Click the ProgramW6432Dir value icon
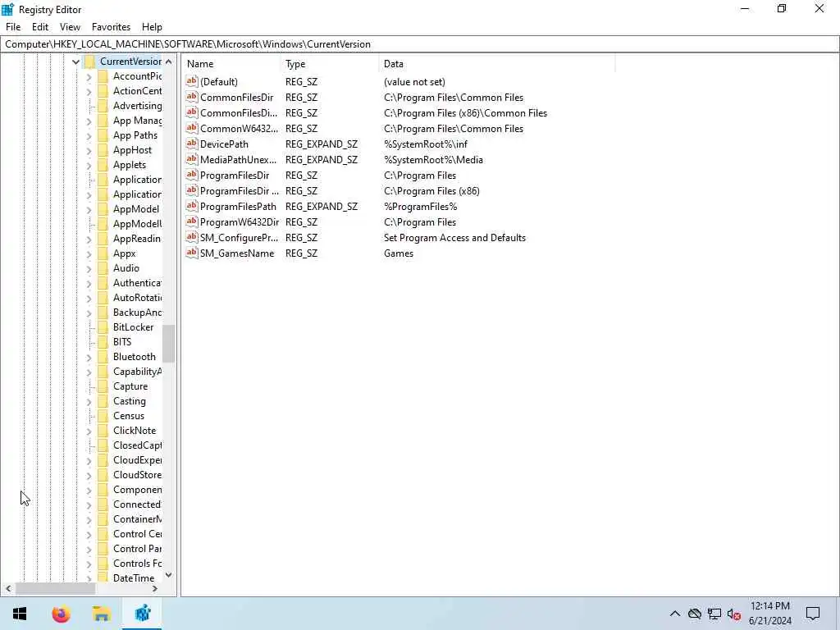This screenshot has height=630, width=840. pos(192,221)
